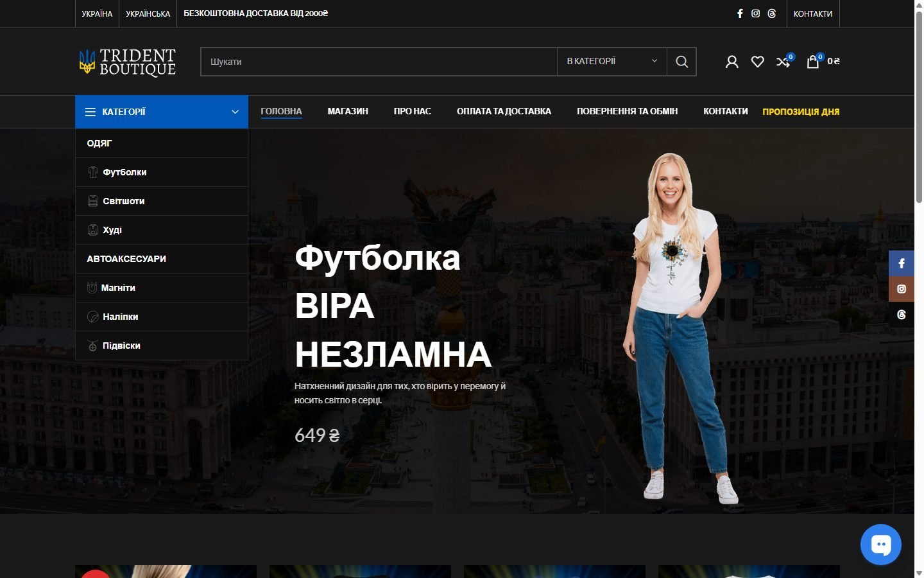The image size is (924, 578).
Task: Click Контакти link in top bar
Action: (813, 13)
